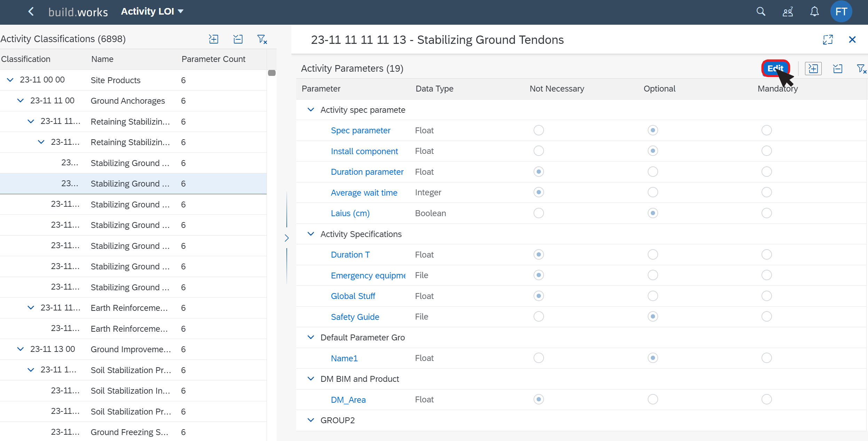The width and height of the screenshot is (868, 441).
Task: Set DM_Area to Optional
Action: [x=653, y=399]
